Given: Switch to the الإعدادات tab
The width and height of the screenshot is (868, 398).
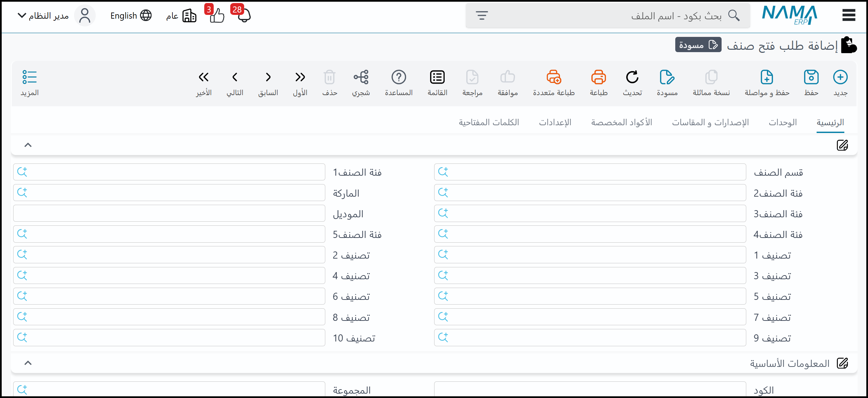Looking at the screenshot, I should pos(555,122).
